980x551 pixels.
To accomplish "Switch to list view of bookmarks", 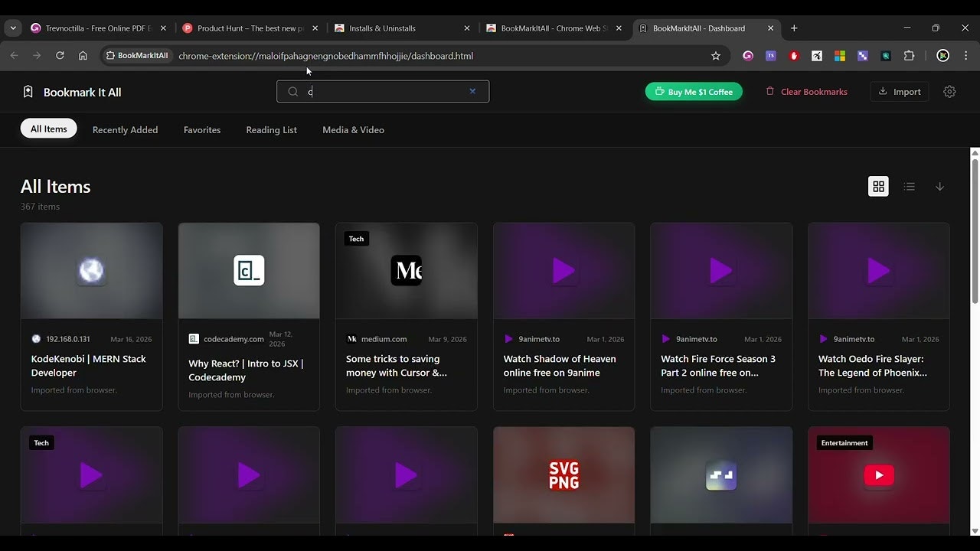I will point(909,186).
